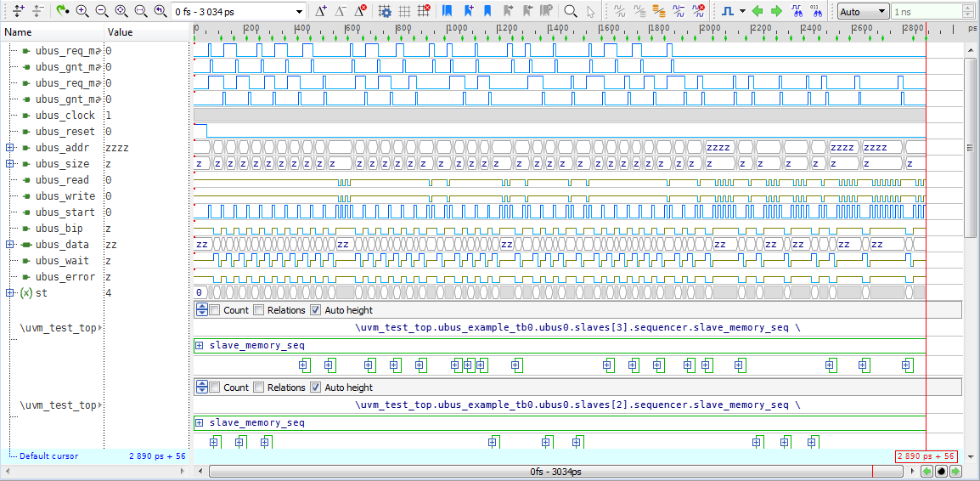Click the vertical scrollbar thumb

[972, 148]
